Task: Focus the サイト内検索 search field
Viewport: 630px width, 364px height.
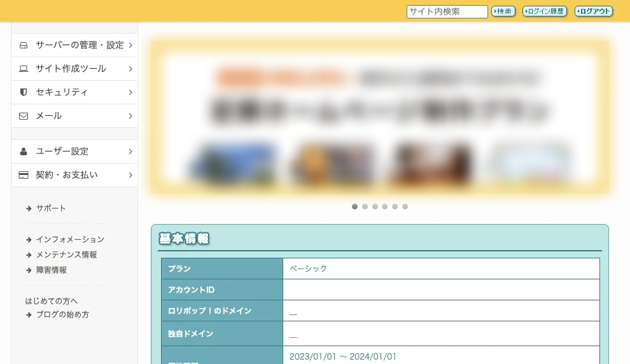Action: point(447,11)
